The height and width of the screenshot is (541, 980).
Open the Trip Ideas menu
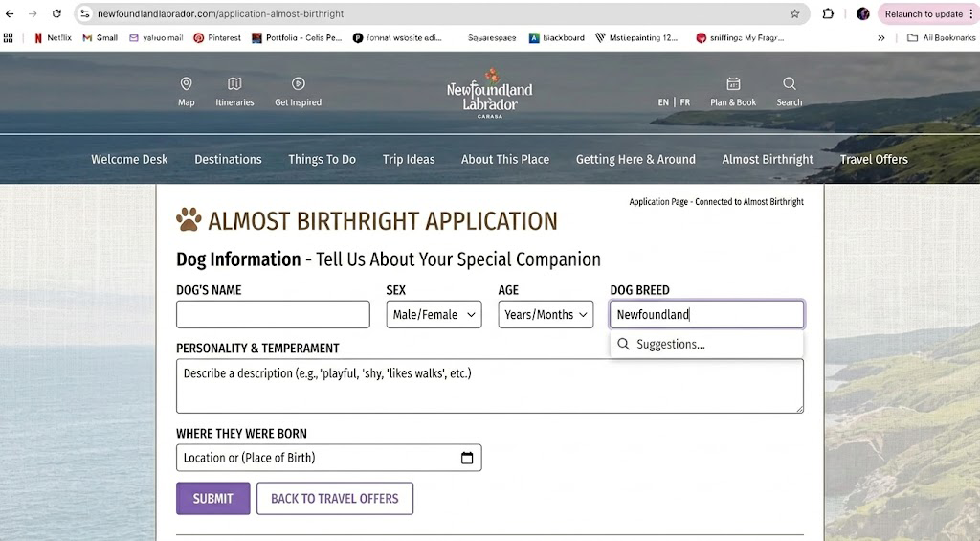pyautogui.click(x=409, y=160)
